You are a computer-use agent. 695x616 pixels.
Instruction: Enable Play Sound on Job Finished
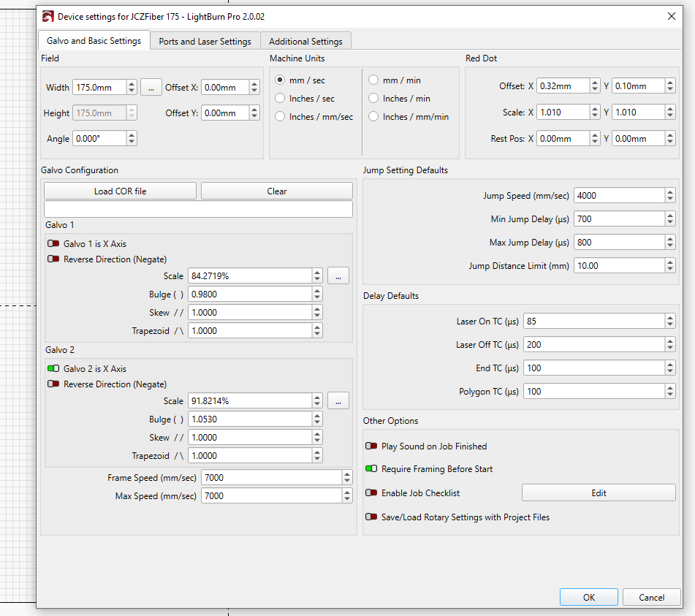pyautogui.click(x=371, y=446)
